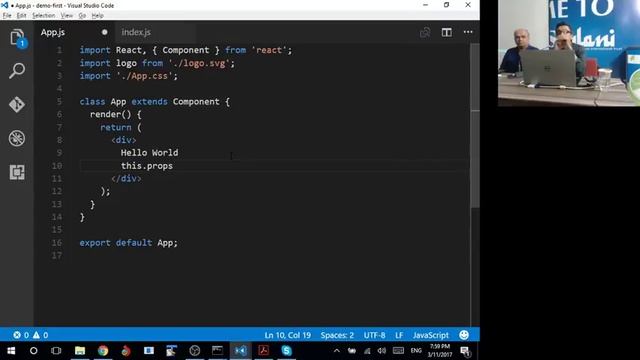Click the feedback smiley icon
640x360 pixels.
[x=464, y=335]
